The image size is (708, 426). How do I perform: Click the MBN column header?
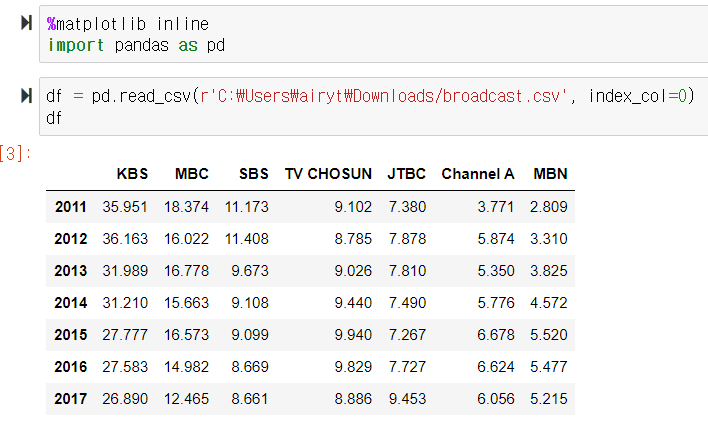click(550, 174)
